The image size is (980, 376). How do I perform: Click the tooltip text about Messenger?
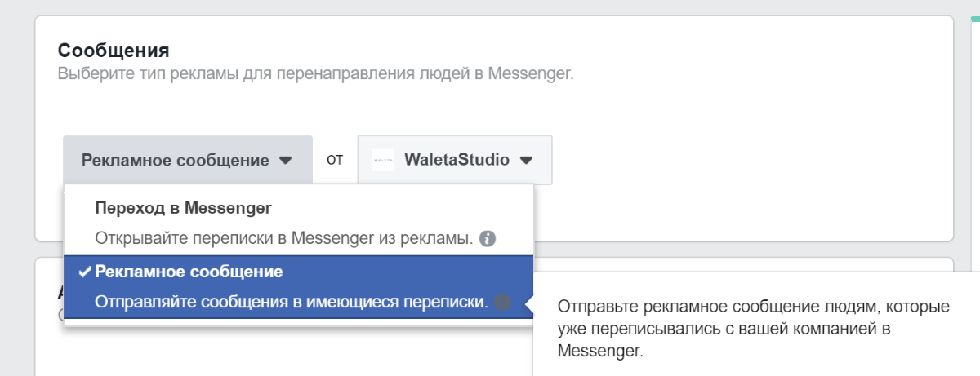pyautogui.click(x=754, y=330)
